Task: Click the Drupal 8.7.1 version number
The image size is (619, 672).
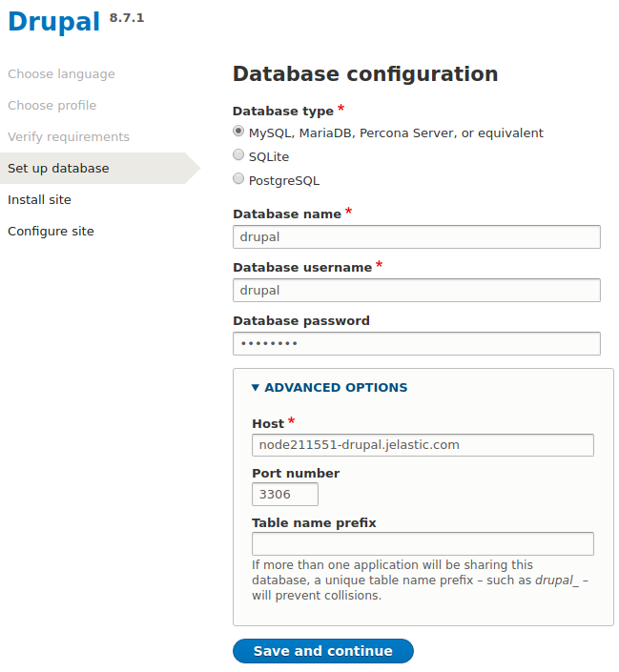Action: tap(127, 17)
